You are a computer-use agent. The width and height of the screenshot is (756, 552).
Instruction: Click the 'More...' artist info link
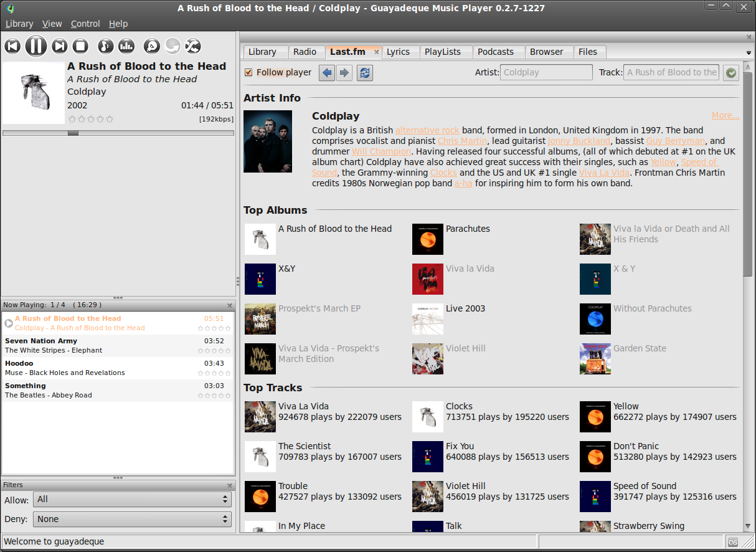point(725,115)
